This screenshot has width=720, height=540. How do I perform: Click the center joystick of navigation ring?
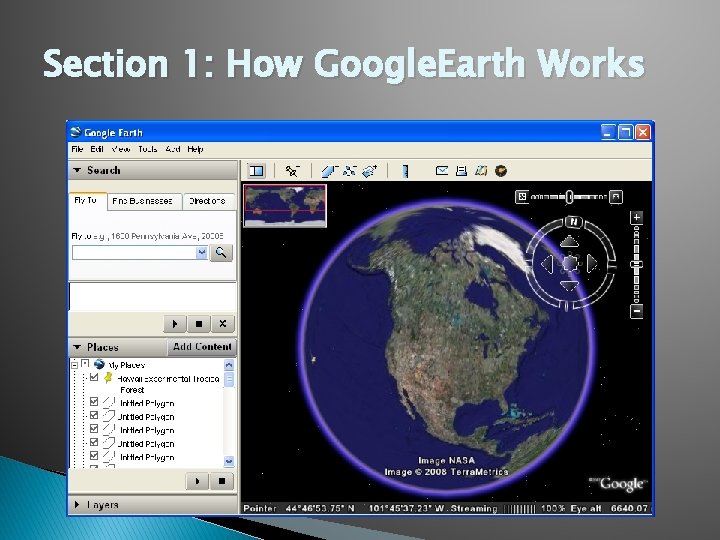(570, 264)
